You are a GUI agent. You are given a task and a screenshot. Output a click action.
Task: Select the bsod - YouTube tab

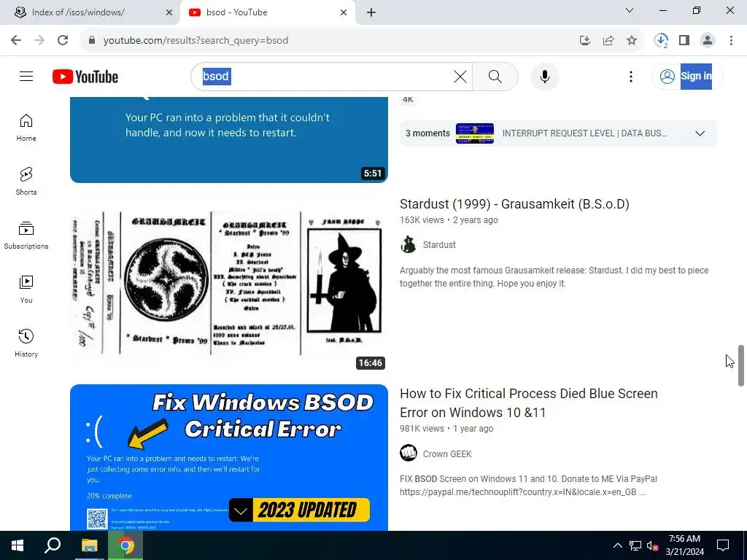(267, 12)
